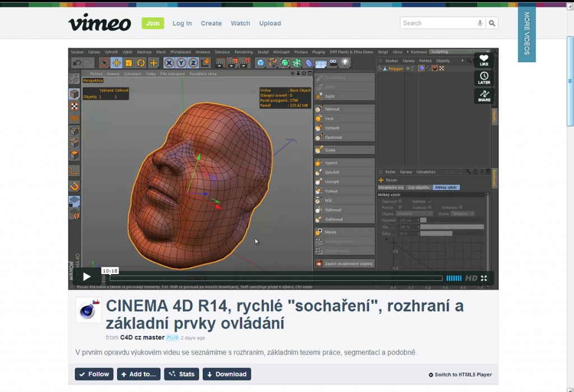
Task: Adjust the Šířka slider bar
Action: [x=452, y=234]
